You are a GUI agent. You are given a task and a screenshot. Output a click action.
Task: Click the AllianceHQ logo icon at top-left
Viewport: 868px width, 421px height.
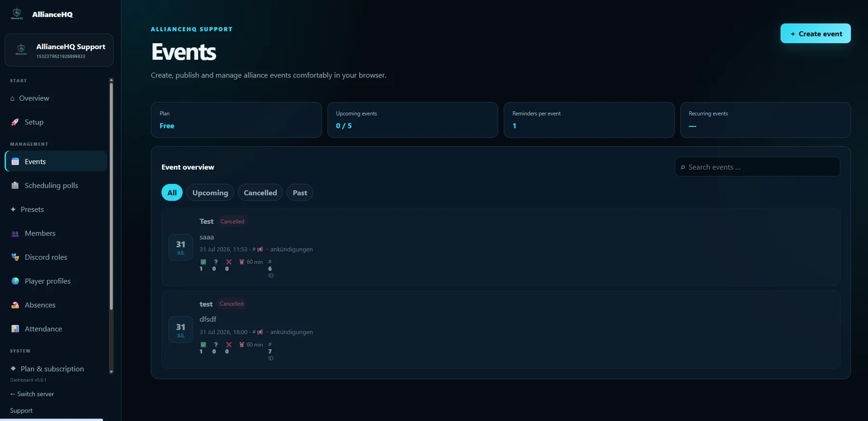(x=17, y=13)
